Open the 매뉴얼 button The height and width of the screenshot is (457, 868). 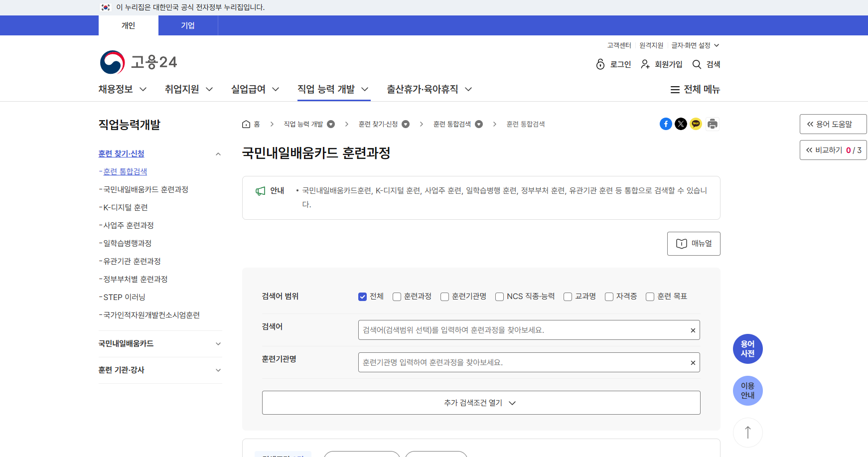point(694,244)
